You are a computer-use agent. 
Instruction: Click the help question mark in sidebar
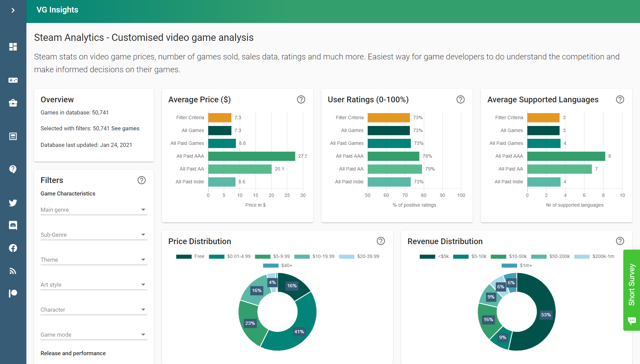click(13, 169)
